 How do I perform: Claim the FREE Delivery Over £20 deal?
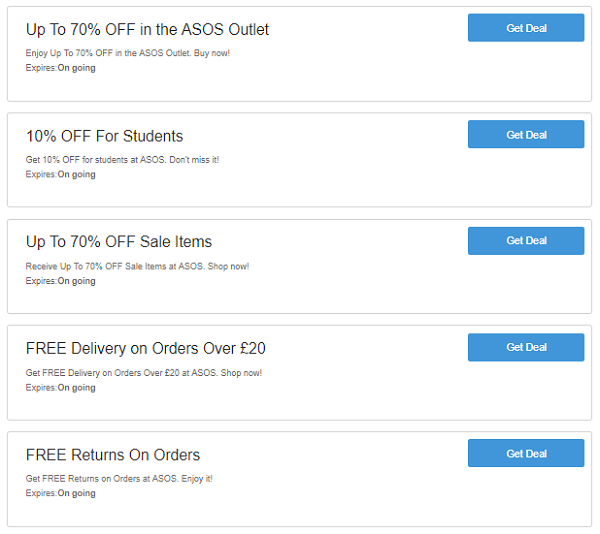click(525, 347)
